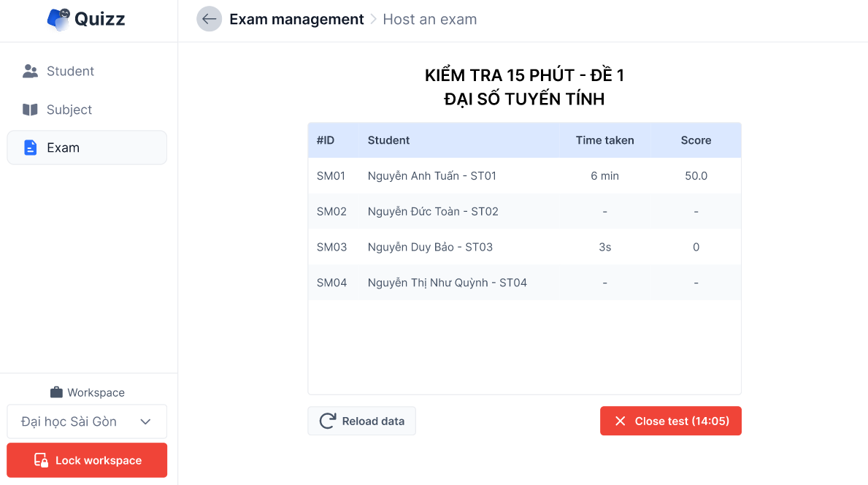Click the Quizz logo icon
The height and width of the screenshot is (485, 868).
click(x=58, y=19)
